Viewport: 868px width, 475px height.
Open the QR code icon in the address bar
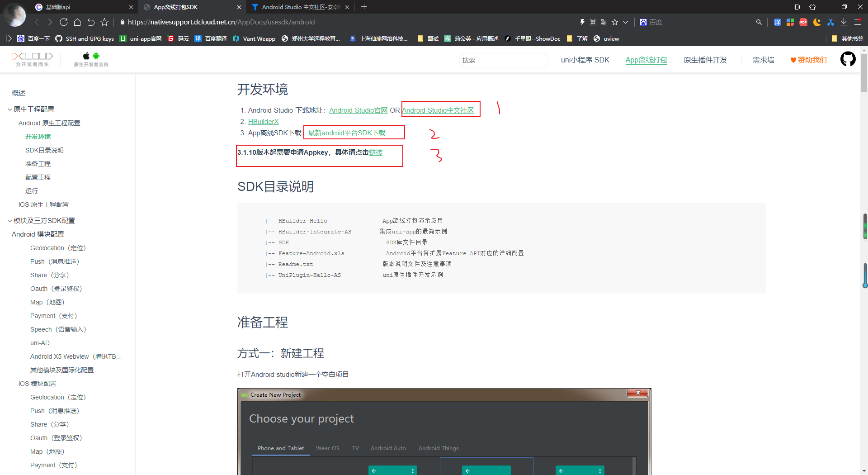(x=593, y=22)
